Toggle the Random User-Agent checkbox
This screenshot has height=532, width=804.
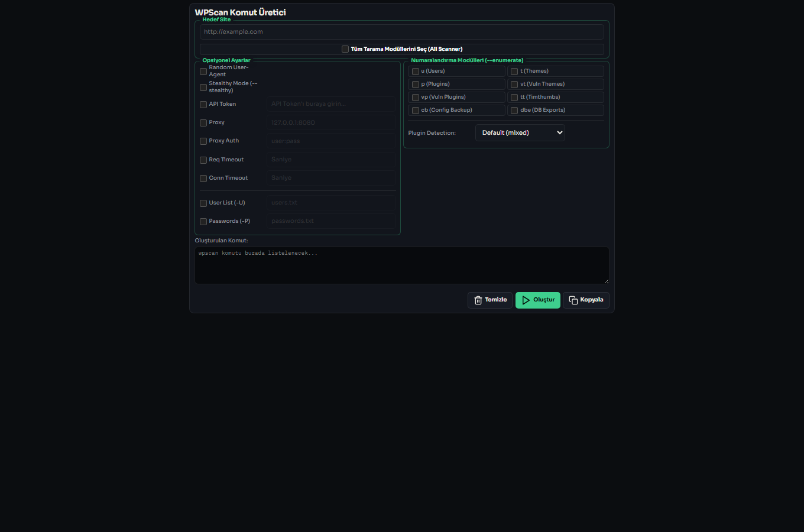[203, 72]
